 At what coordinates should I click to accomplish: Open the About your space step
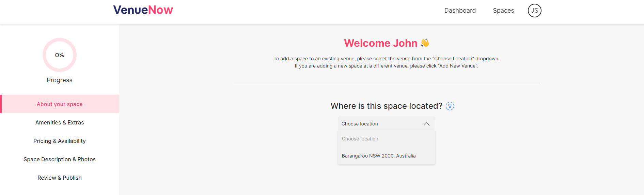60,104
